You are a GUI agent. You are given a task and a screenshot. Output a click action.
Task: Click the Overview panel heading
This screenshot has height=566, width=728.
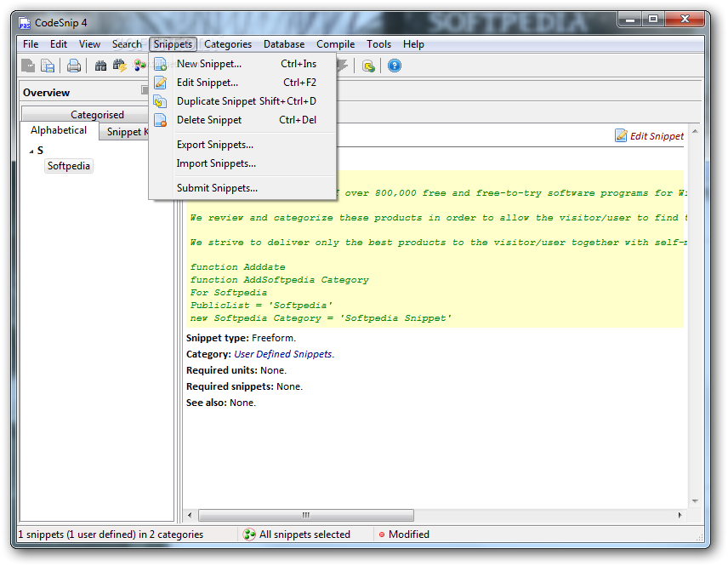click(47, 93)
